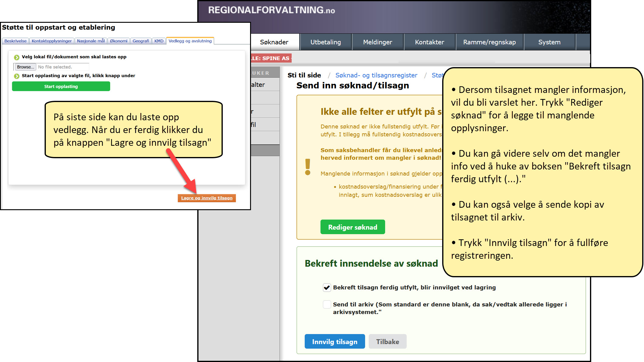This screenshot has width=644, height=362.
Task: Go to the Meldinger menu
Action: [x=378, y=42]
